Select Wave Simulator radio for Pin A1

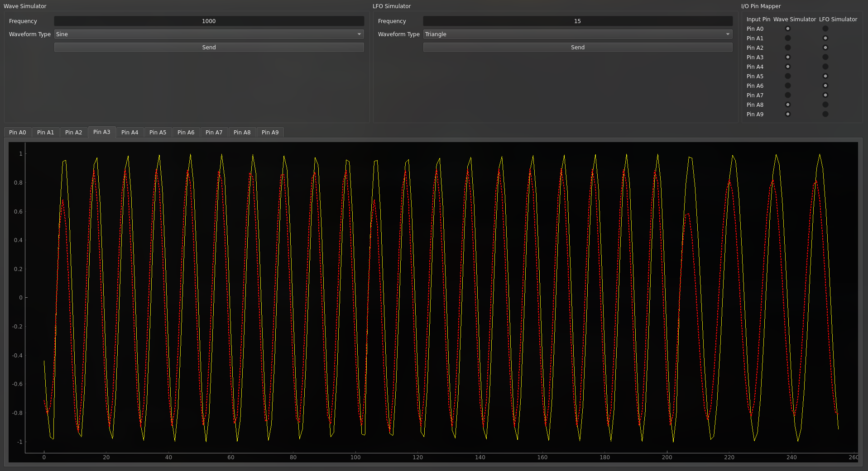click(788, 38)
